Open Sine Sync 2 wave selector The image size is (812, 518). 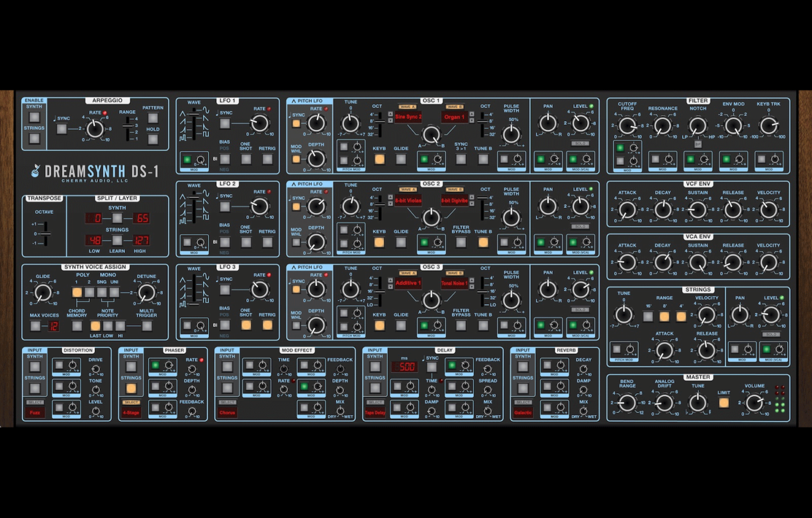tap(408, 117)
